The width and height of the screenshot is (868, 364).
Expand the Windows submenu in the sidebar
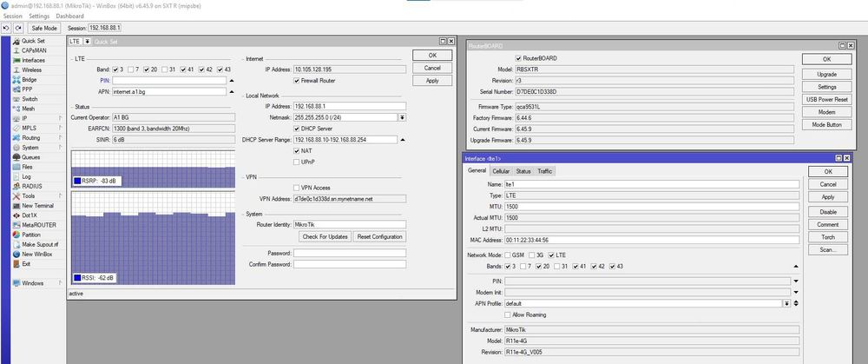click(61, 283)
